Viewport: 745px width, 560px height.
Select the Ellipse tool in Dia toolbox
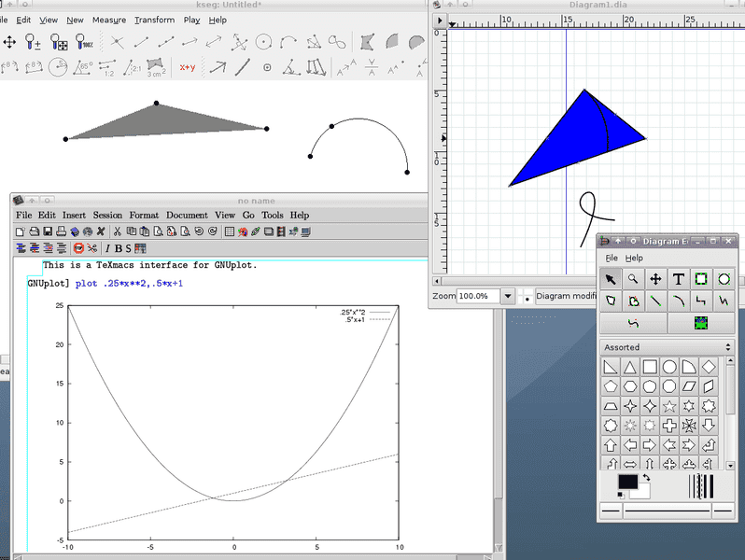(x=724, y=279)
